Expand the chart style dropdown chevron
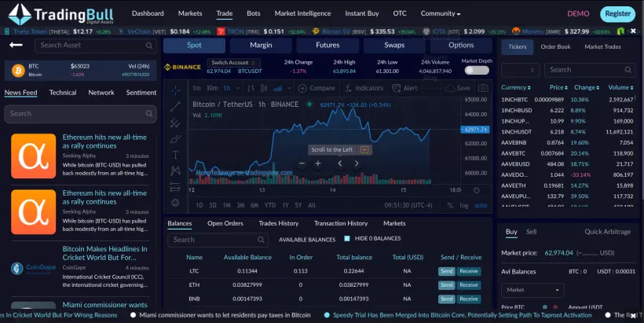The image size is (644, 323). [x=289, y=88]
